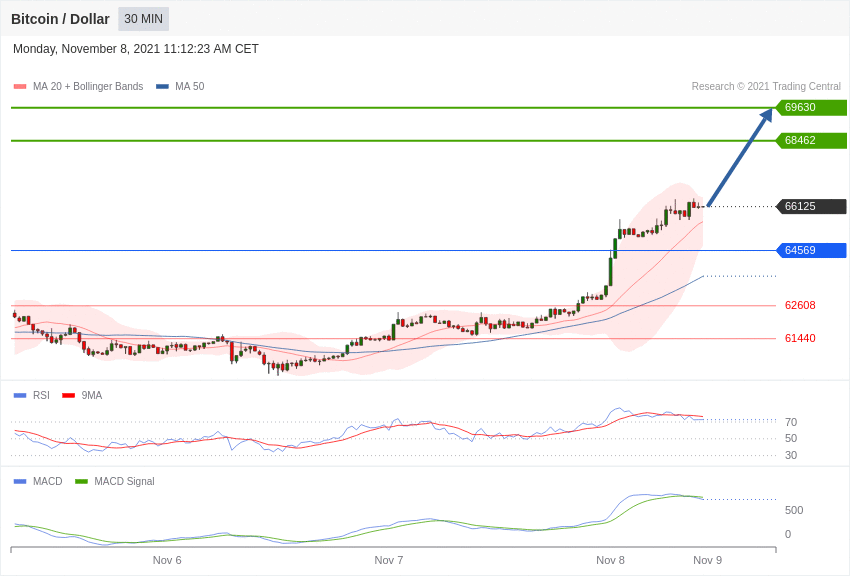
Task: Click the 66125 current price tag
Action: click(x=811, y=207)
